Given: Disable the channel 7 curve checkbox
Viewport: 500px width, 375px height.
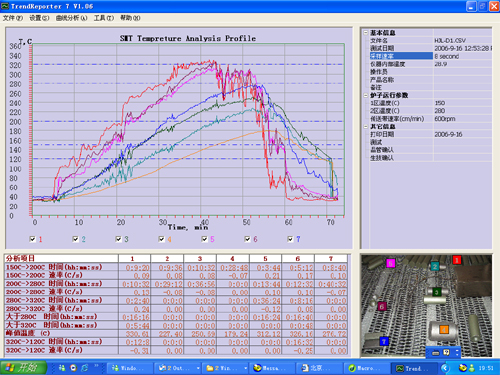Looking at the screenshot, I should click(x=290, y=239).
